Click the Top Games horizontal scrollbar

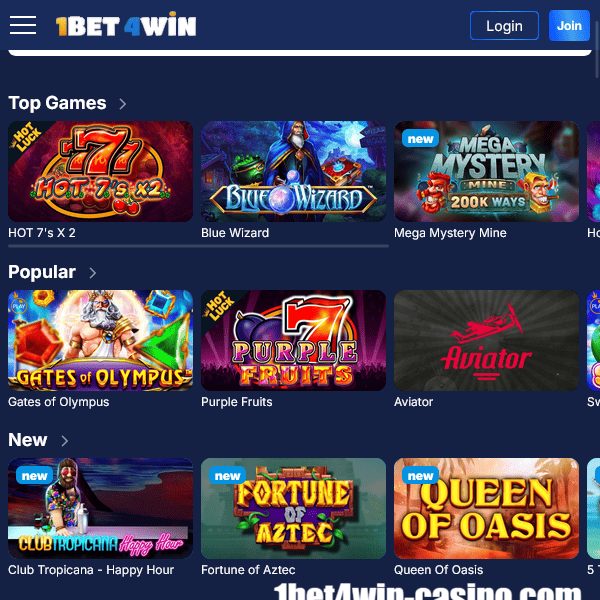tap(198, 246)
